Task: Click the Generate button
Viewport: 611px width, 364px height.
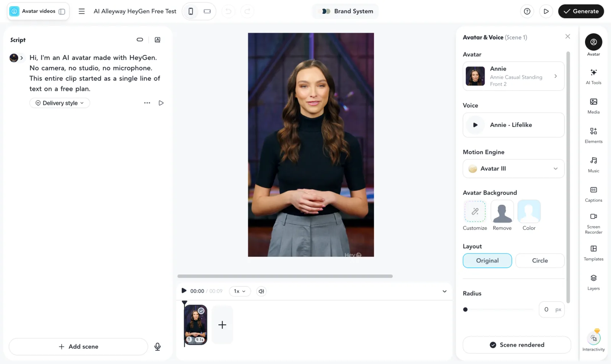Action: coord(581,11)
